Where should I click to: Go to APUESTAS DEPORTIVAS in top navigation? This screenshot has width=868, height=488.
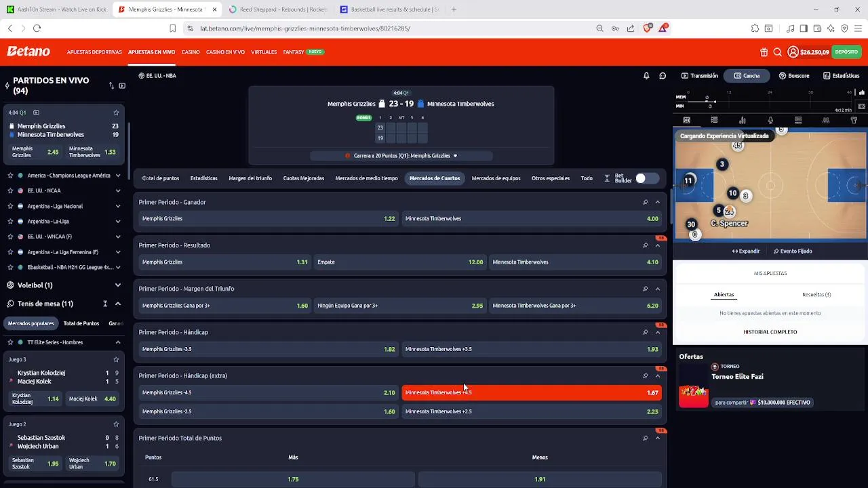tap(94, 52)
